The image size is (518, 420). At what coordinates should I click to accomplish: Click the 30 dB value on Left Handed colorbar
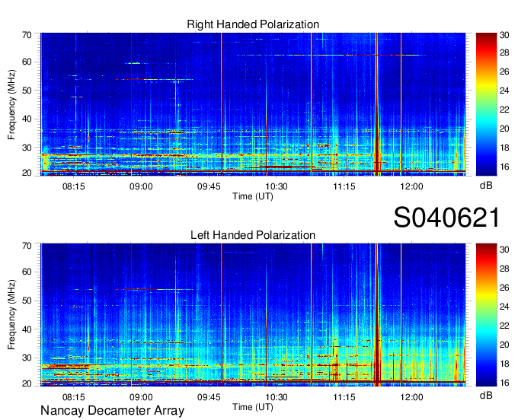point(504,250)
